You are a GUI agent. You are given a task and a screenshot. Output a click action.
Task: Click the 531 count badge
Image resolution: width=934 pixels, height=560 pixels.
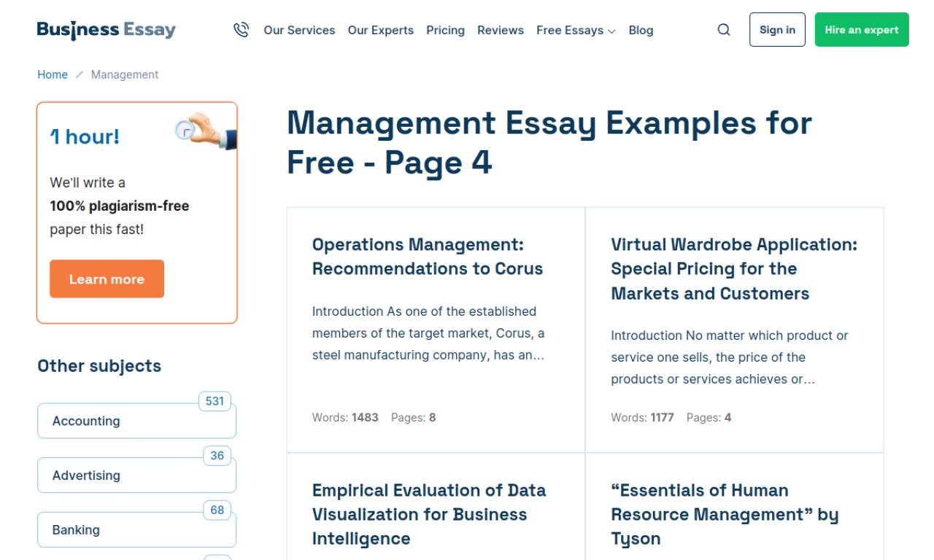(215, 401)
